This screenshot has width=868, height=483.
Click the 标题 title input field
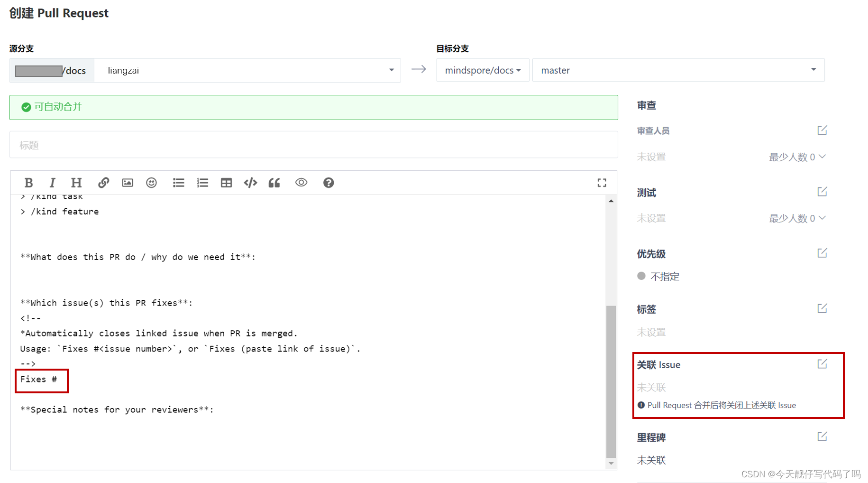click(x=314, y=144)
